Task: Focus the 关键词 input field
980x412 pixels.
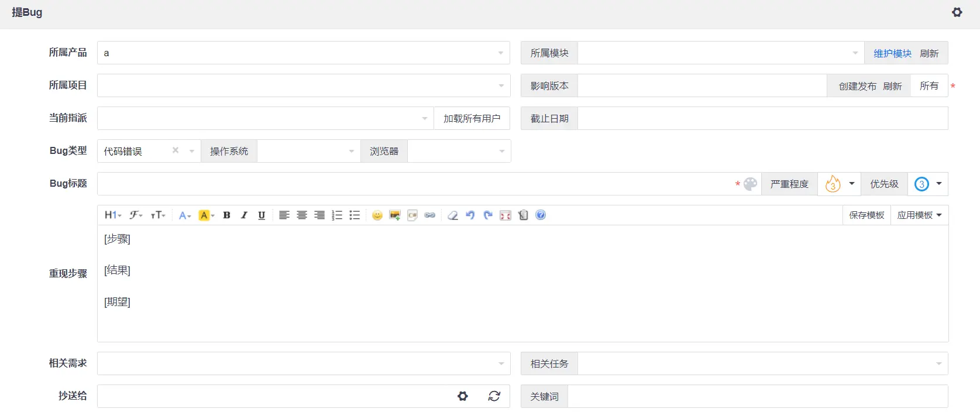Action: (758, 396)
